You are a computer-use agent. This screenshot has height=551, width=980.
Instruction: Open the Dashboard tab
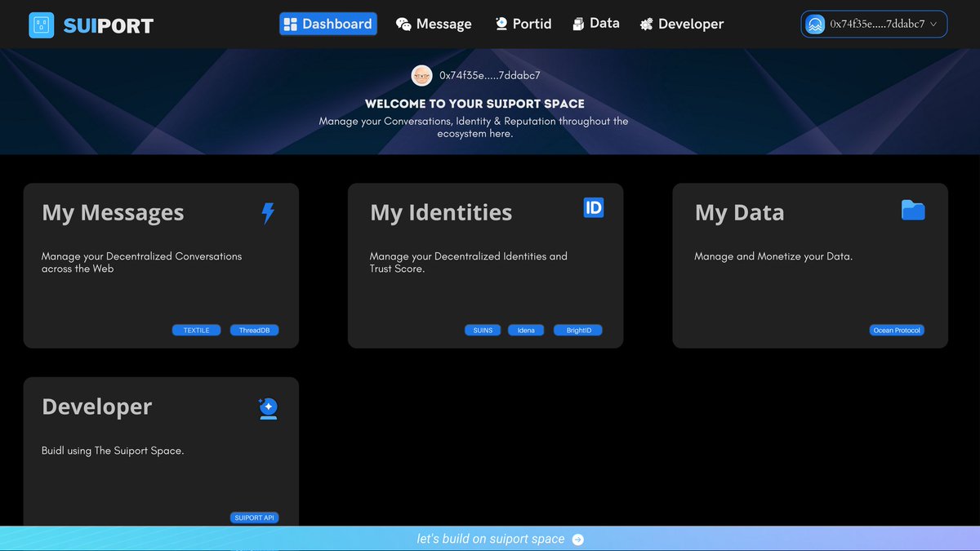pos(328,24)
